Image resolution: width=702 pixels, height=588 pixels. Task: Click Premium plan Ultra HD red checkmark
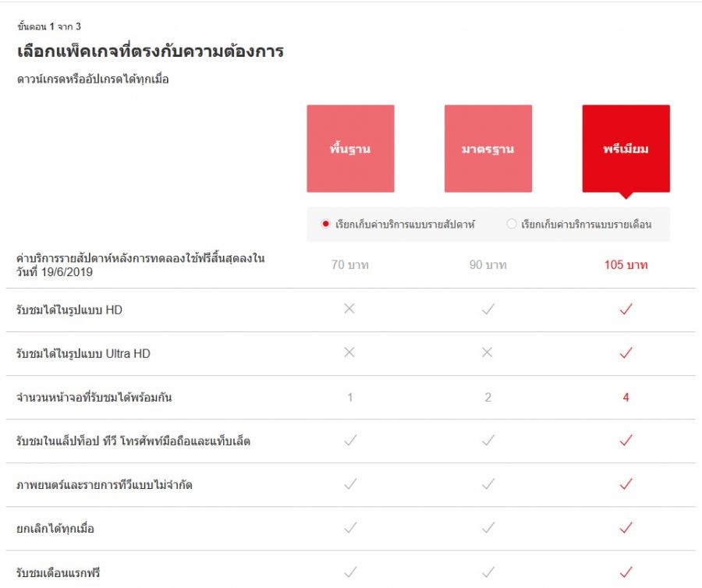click(x=626, y=353)
